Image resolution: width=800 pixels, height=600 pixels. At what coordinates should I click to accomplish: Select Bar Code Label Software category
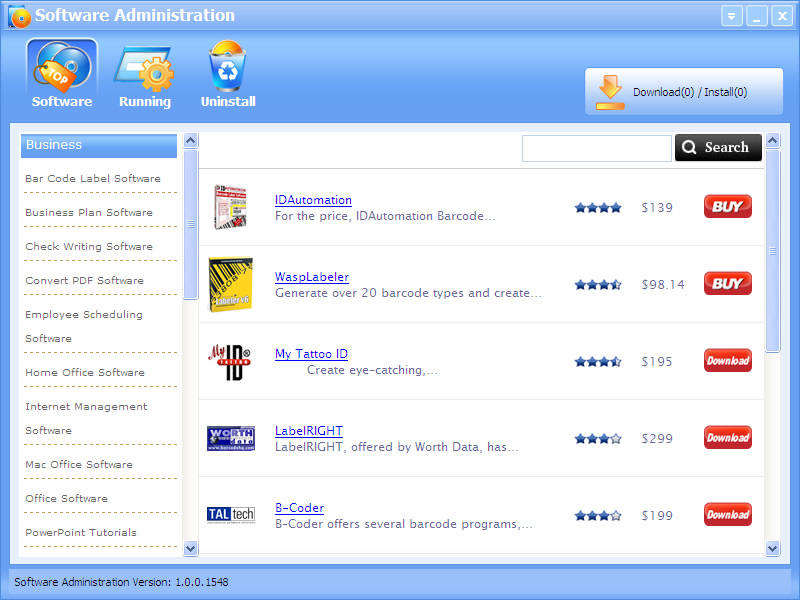coord(93,179)
